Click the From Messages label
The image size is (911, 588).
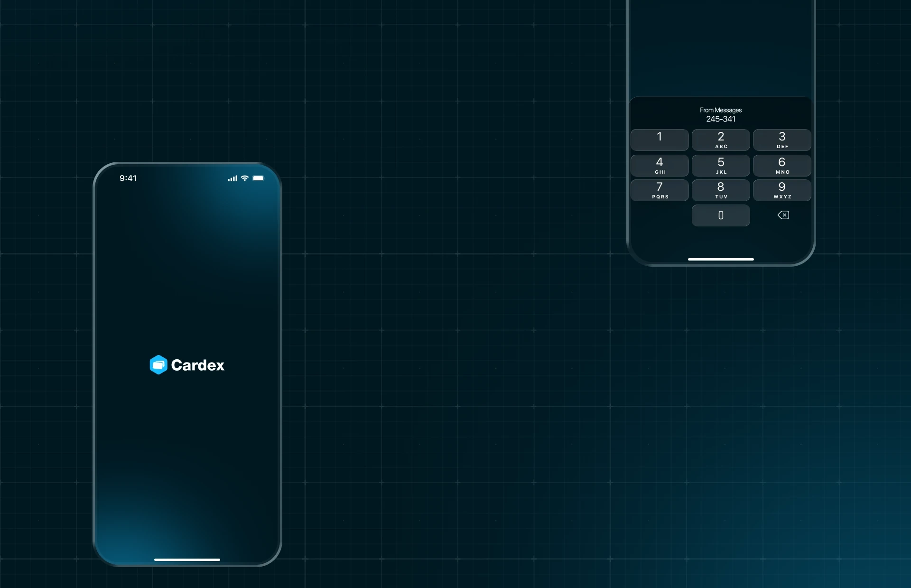click(721, 110)
